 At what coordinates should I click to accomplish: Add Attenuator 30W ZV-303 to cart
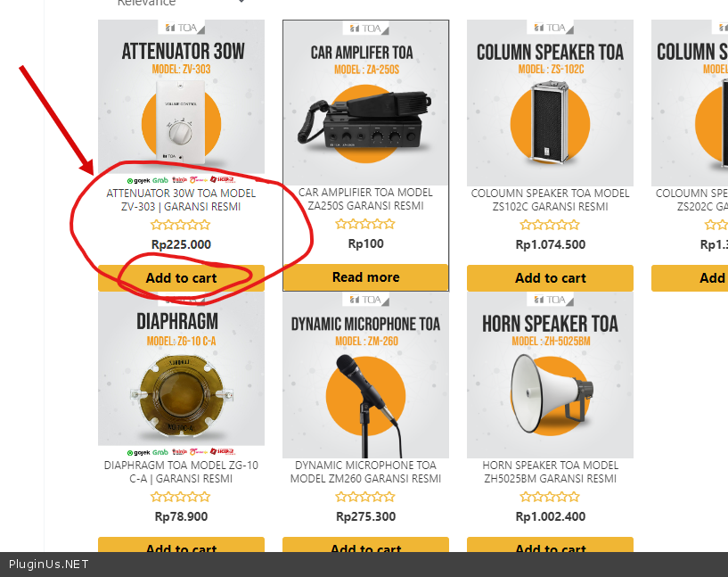coord(181,278)
